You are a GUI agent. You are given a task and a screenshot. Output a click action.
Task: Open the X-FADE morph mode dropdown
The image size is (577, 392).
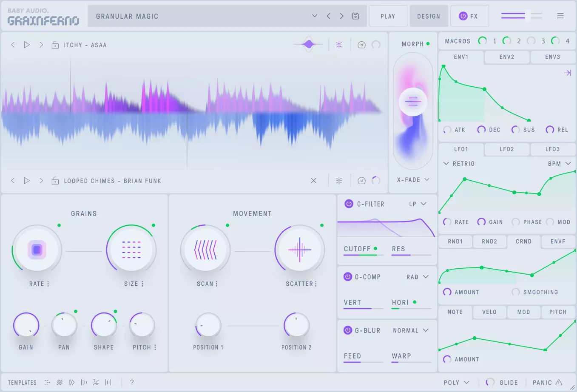pyautogui.click(x=412, y=179)
